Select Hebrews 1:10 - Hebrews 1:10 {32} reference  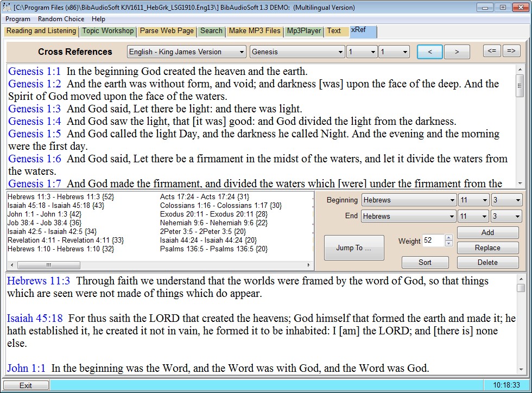[x=61, y=249]
